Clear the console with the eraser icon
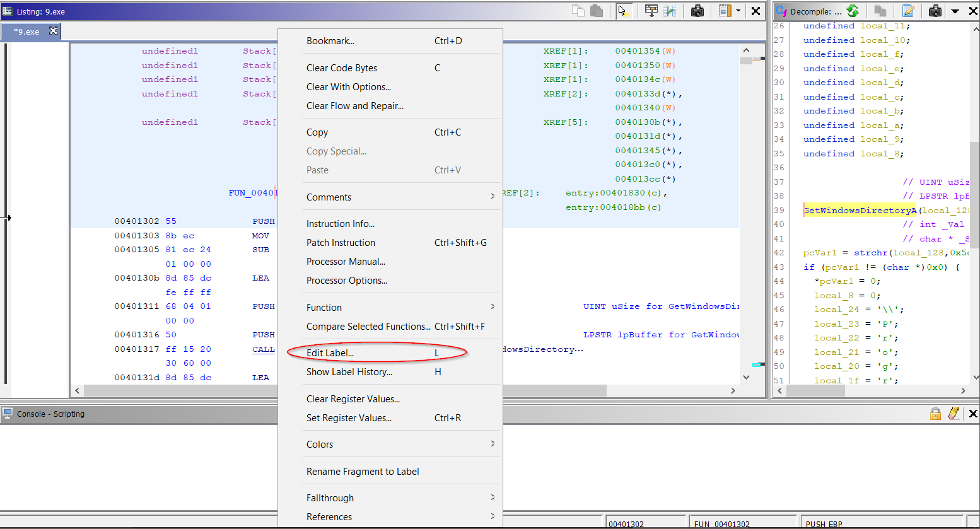 (954, 414)
